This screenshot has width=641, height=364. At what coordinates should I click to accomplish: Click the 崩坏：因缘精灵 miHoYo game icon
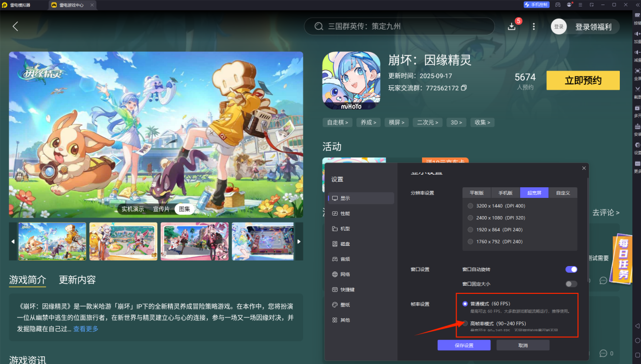(x=351, y=81)
